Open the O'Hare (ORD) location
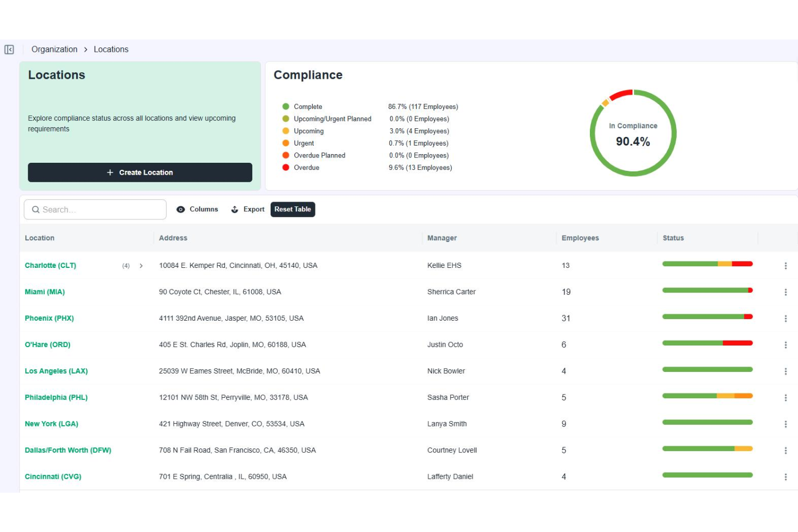Viewport: 798px width, 532px height. point(47,344)
